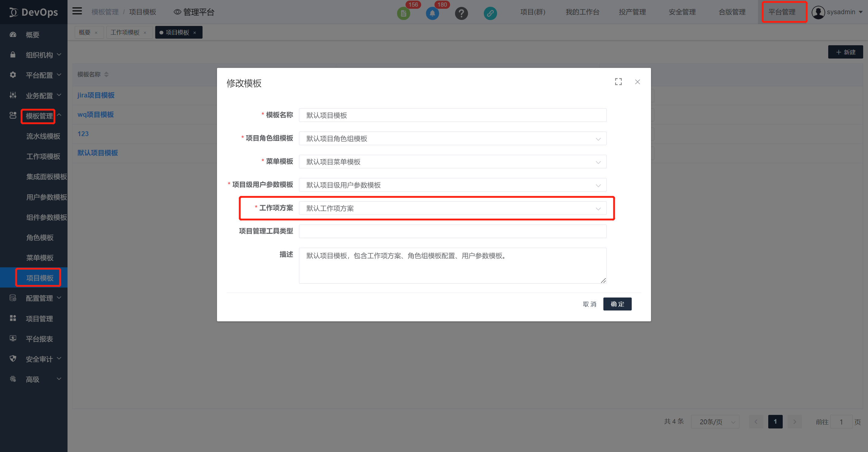Click the question mark help icon

[x=461, y=14]
